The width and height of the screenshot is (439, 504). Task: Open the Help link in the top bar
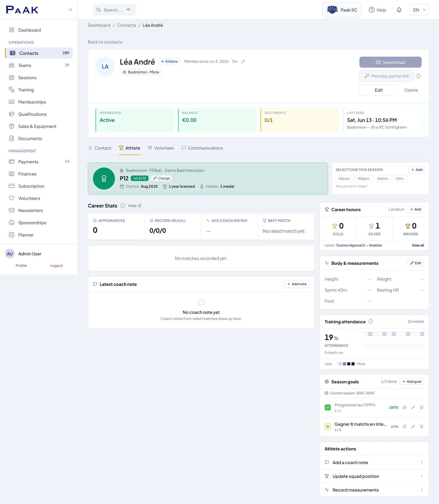pyautogui.click(x=377, y=10)
